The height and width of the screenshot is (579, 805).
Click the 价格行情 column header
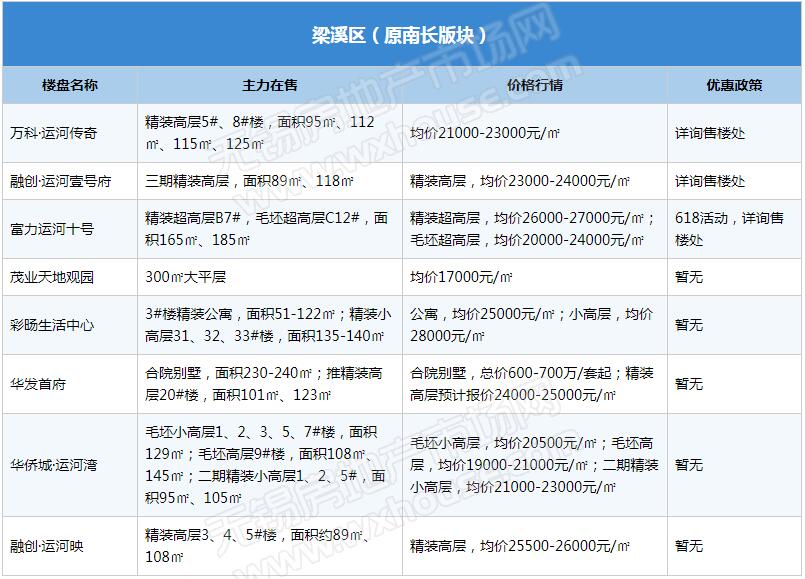click(x=535, y=85)
